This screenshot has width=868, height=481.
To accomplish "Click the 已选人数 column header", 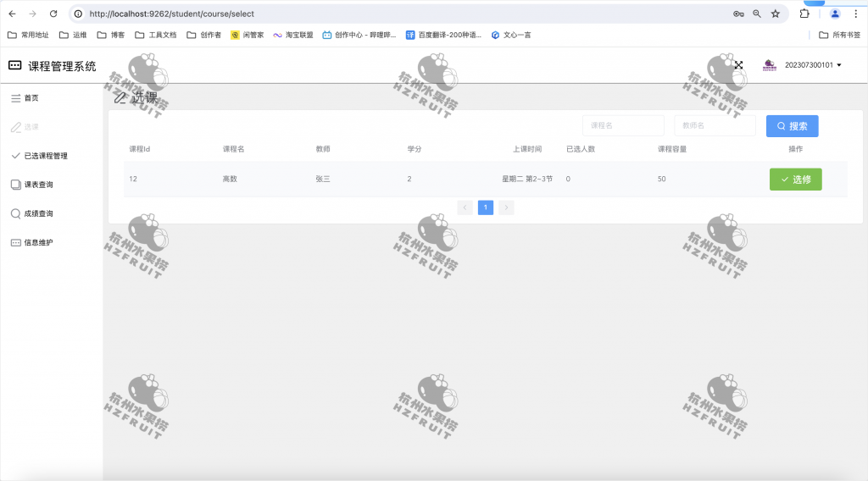I will click(581, 149).
